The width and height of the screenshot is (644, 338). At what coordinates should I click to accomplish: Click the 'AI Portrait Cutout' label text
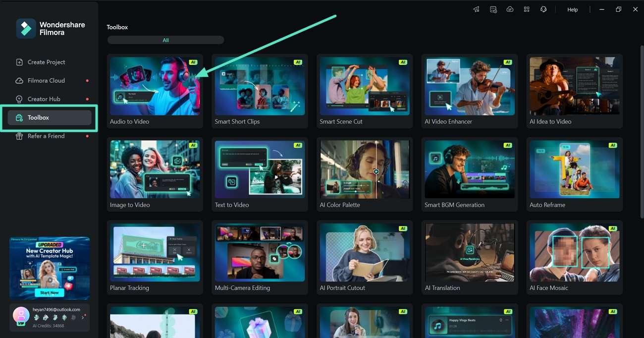[x=342, y=288]
